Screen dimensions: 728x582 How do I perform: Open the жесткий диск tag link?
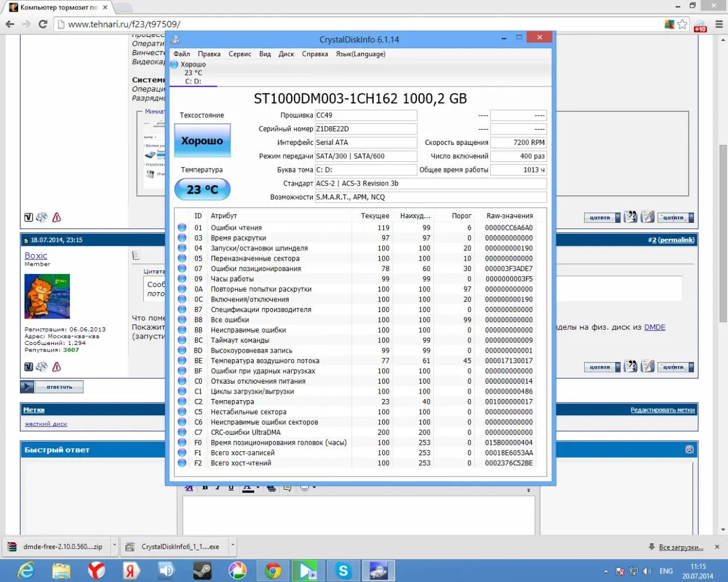[46, 424]
